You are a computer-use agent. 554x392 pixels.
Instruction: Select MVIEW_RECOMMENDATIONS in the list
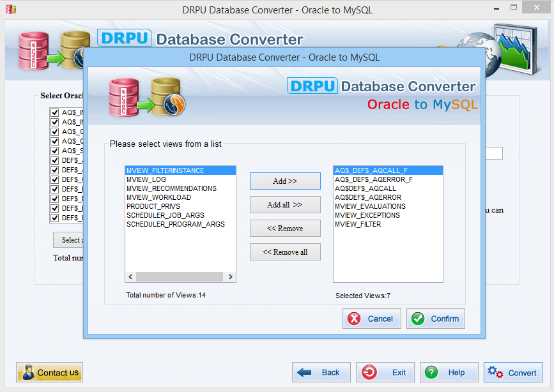pyautogui.click(x=180, y=188)
